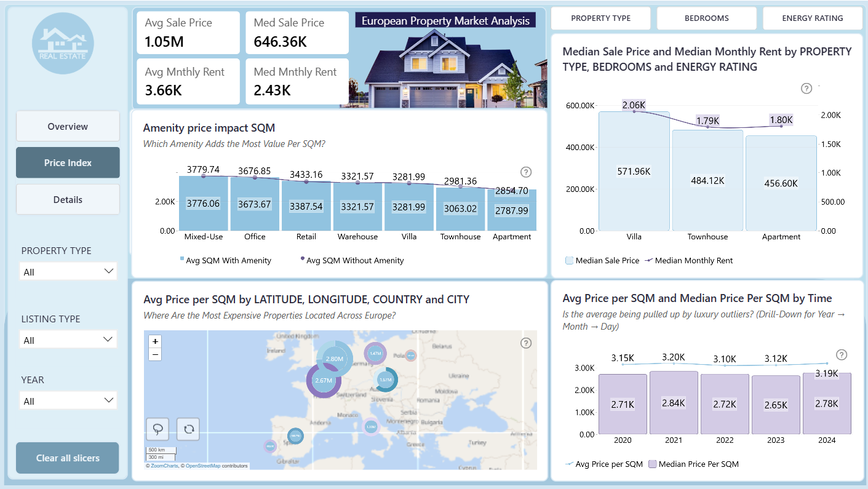Expand the LISTING TYPE slicer dropdown

pos(68,340)
